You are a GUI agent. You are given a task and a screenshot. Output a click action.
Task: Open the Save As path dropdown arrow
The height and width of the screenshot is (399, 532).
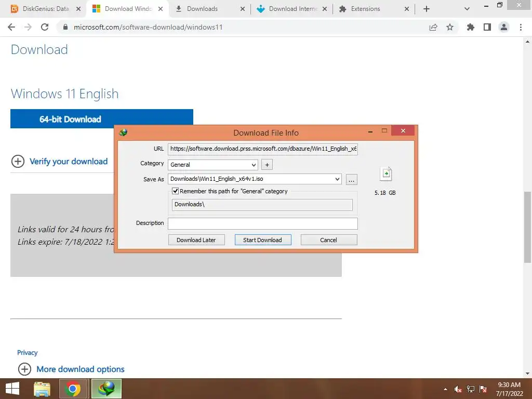point(337,179)
